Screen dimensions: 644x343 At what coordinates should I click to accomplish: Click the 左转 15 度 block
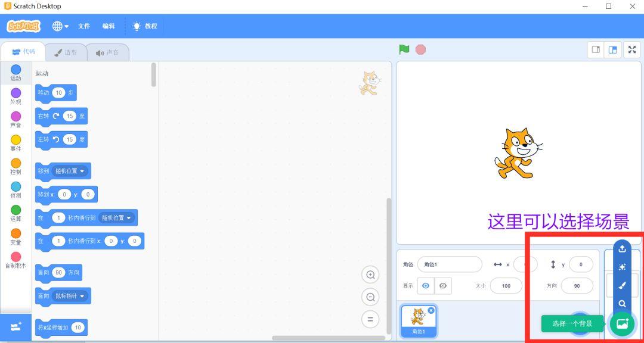61,140
